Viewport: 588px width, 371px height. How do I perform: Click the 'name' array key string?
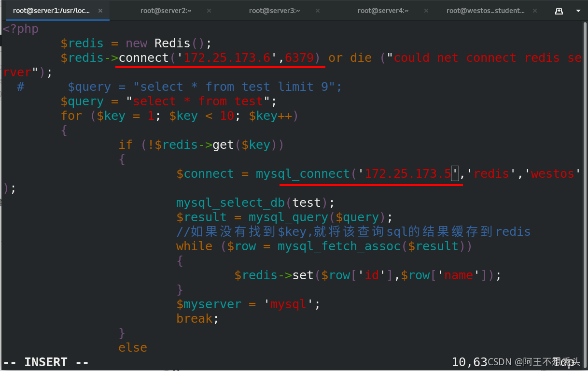(x=458, y=275)
